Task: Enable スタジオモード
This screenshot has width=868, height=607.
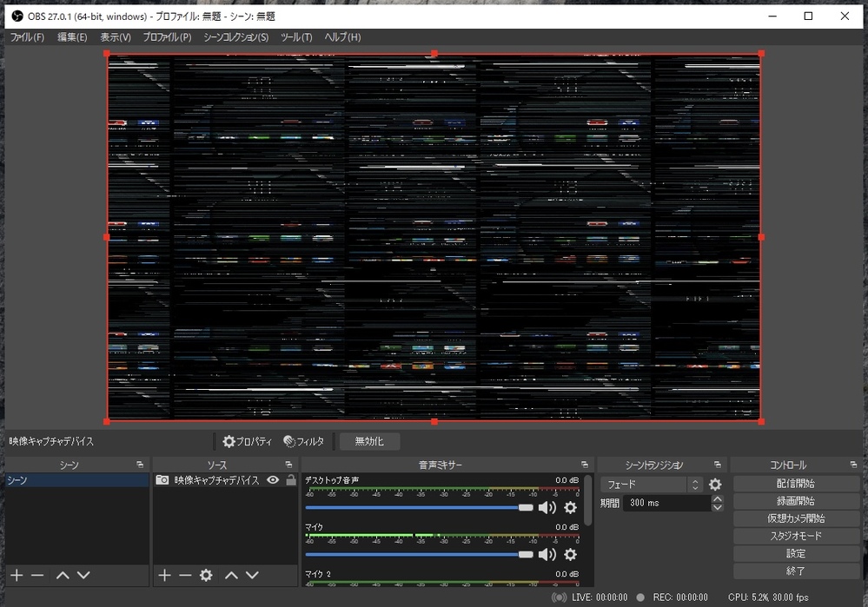Action: click(796, 536)
